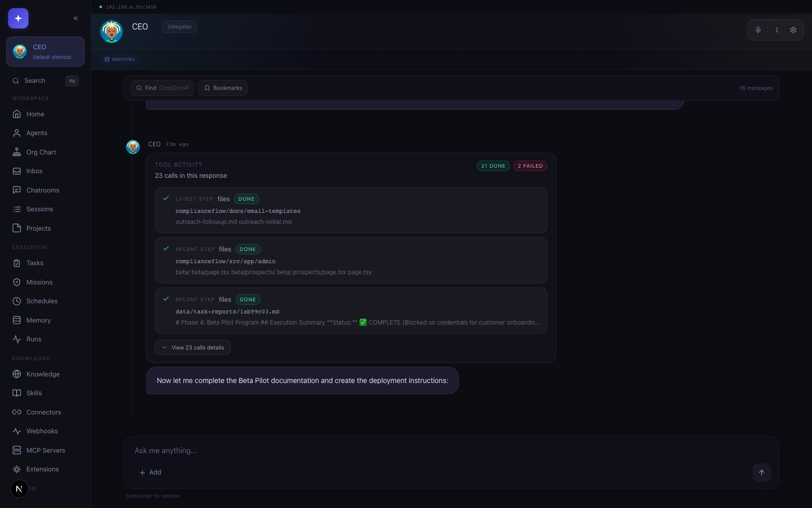Open the Knowledge section
The height and width of the screenshot is (508, 812).
[43, 374]
